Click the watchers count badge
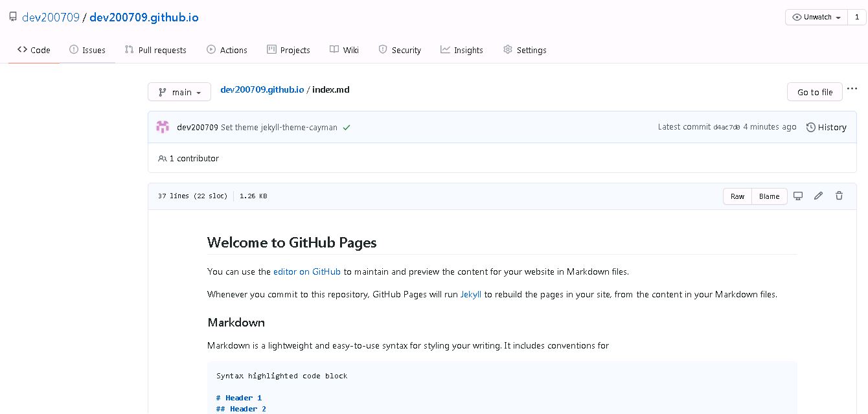Image resolution: width=868 pixels, height=414 pixels. click(x=857, y=17)
